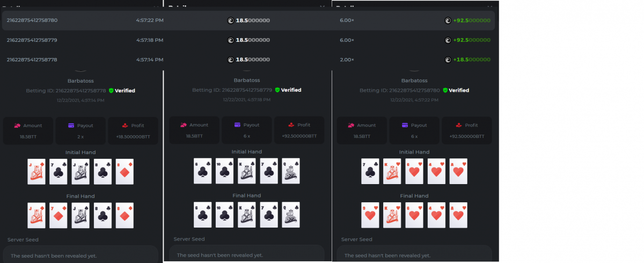Click the Jack of diamonds in the left Initial Hand
Image resolution: width=644 pixels, height=263 pixels.
[36, 172]
